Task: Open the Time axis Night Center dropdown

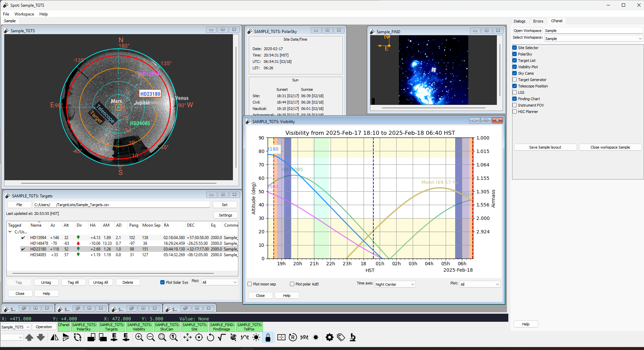Action: point(395,284)
